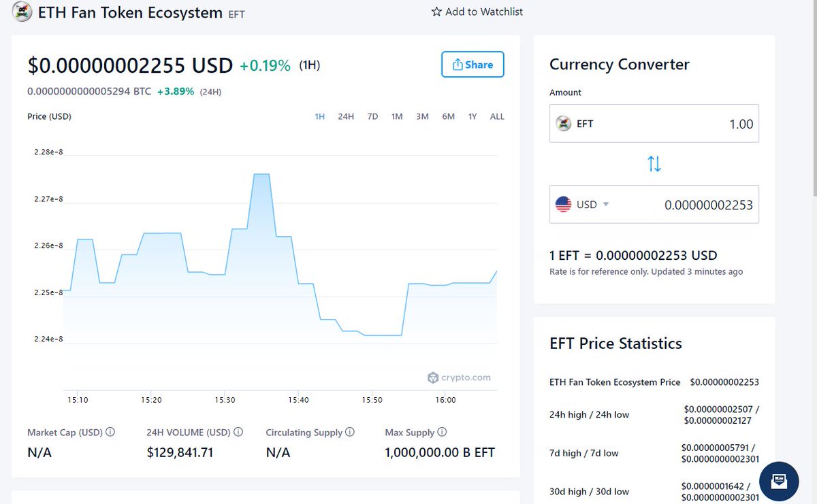Click the 24H Volume info icon

(x=238, y=432)
